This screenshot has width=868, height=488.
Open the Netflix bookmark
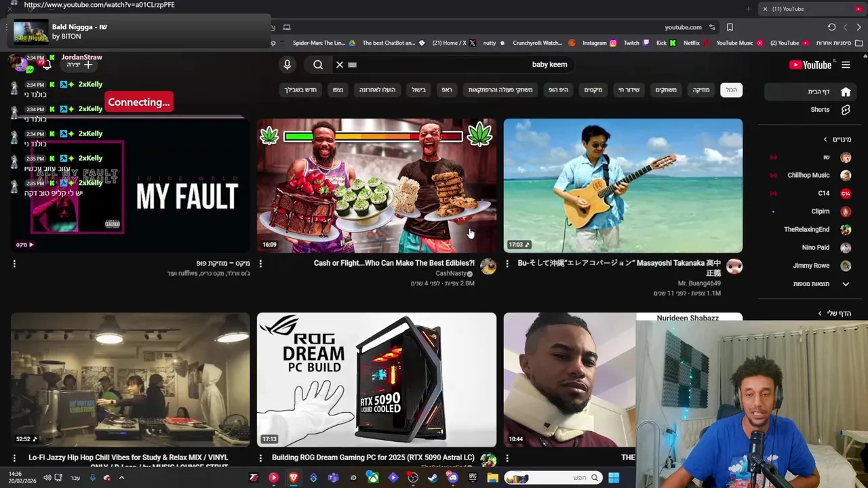tap(696, 43)
